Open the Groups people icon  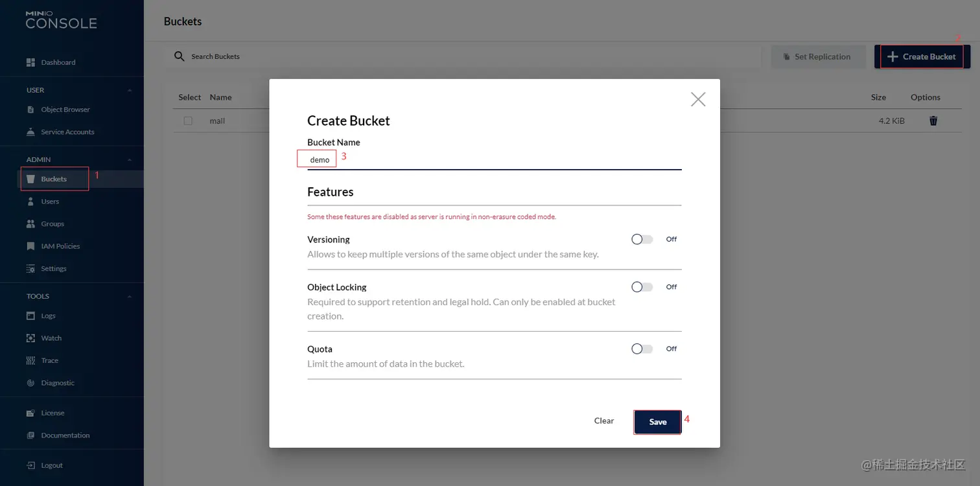[x=30, y=224]
